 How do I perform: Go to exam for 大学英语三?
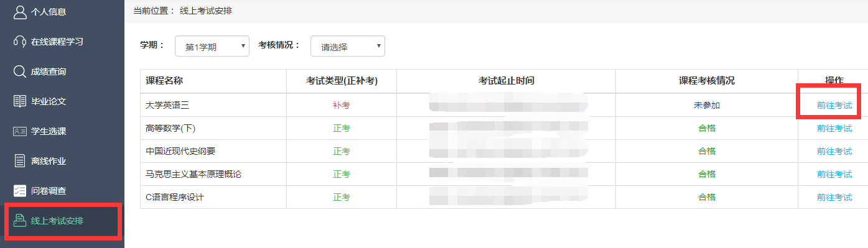click(x=834, y=105)
